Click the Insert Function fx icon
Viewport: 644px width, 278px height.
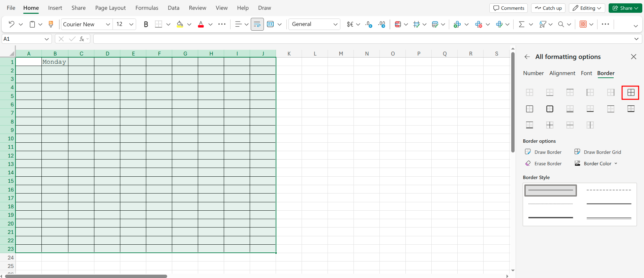(82, 39)
